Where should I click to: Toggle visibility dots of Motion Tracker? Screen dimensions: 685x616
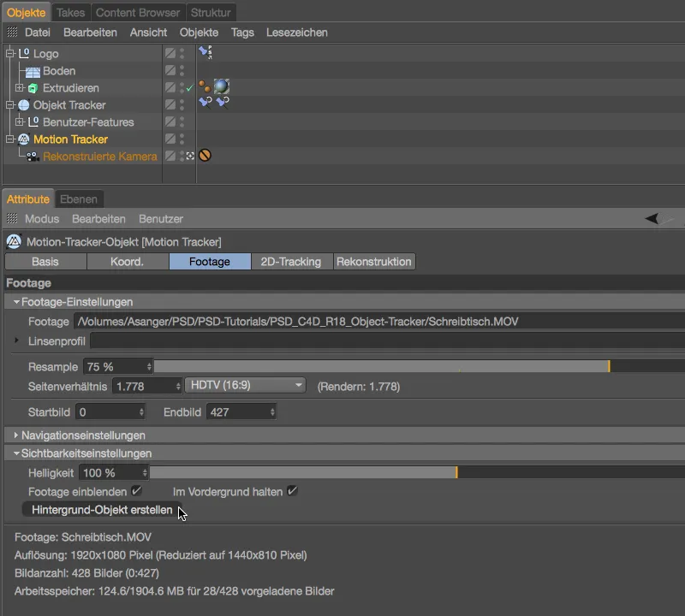[182, 139]
